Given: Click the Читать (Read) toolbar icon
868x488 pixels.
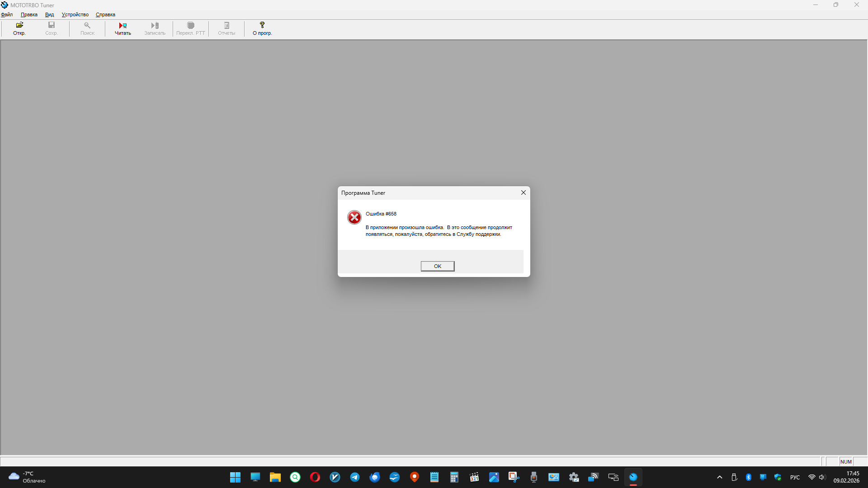Looking at the screenshot, I should coord(123,28).
